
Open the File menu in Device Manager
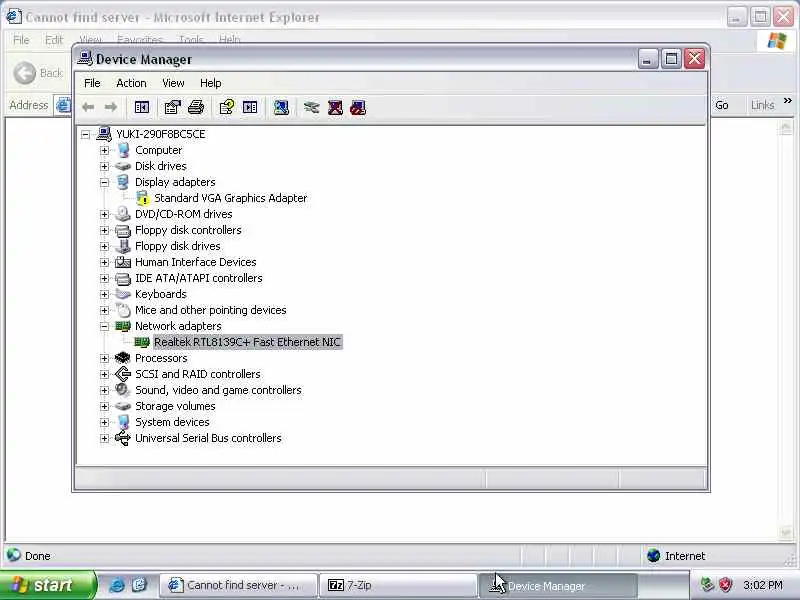(x=92, y=83)
